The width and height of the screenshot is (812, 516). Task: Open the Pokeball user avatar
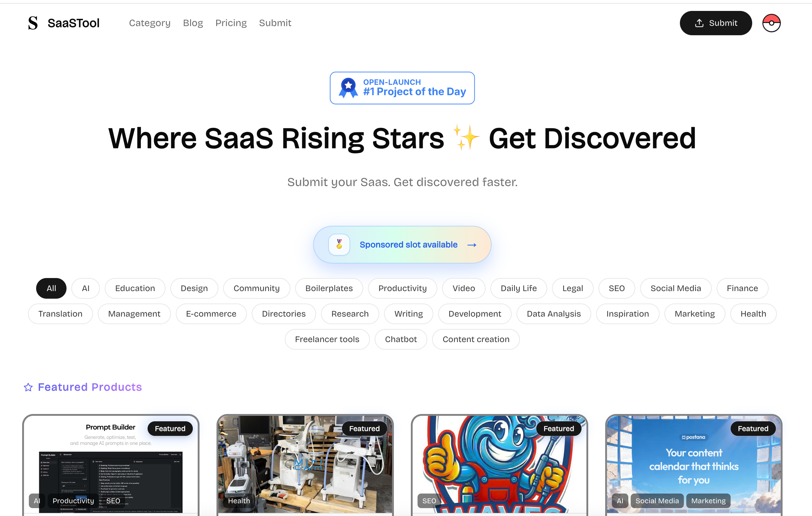point(771,23)
